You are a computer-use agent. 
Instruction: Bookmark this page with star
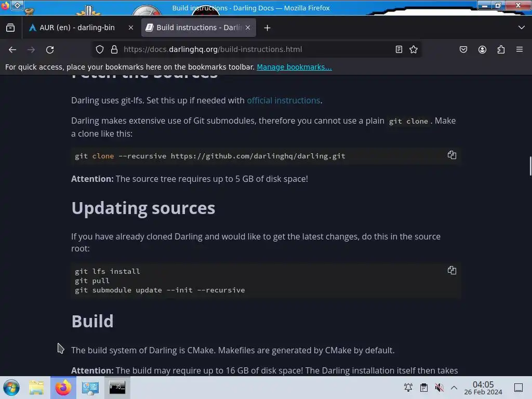tap(414, 49)
